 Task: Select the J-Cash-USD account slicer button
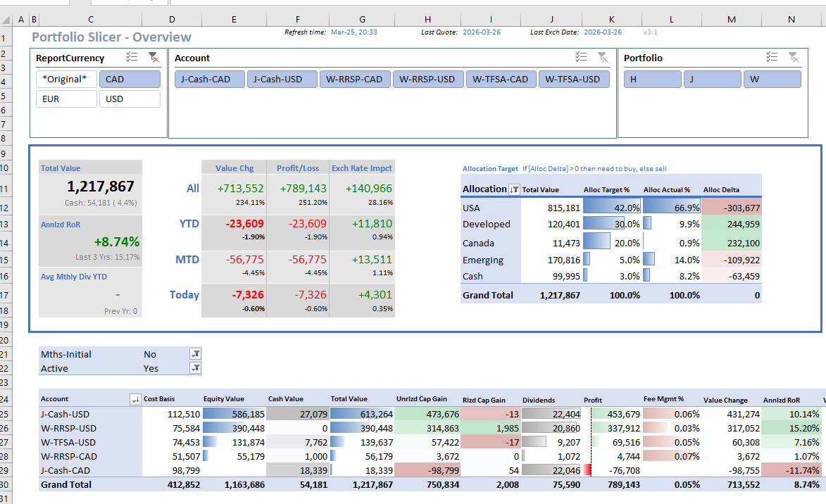click(x=282, y=80)
